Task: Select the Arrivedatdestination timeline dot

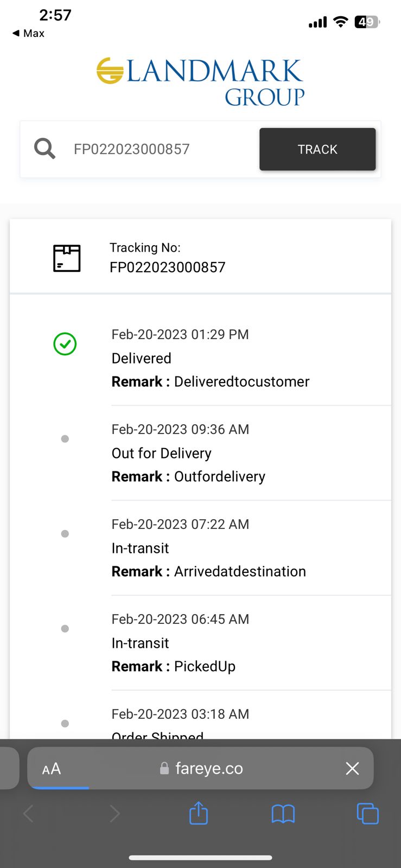Action: point(65,534)
